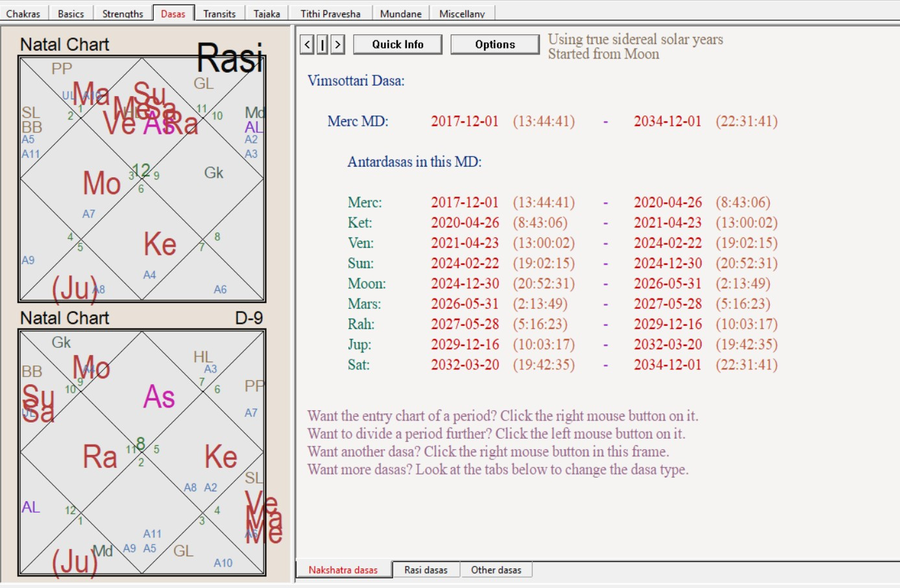The image size is (900, 588).
Task: Divide the Merc antardasa period
Action: [365, 202]
